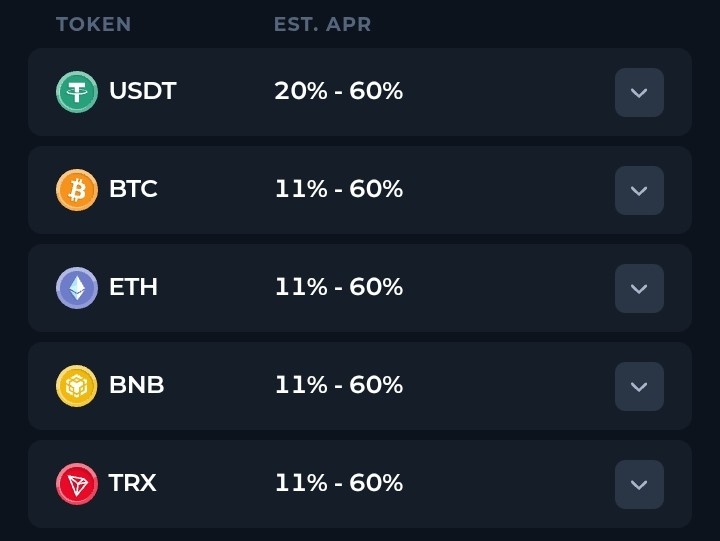Click the orange Bitcoin coin icon
720x541 pixels.
click(77, 190)
